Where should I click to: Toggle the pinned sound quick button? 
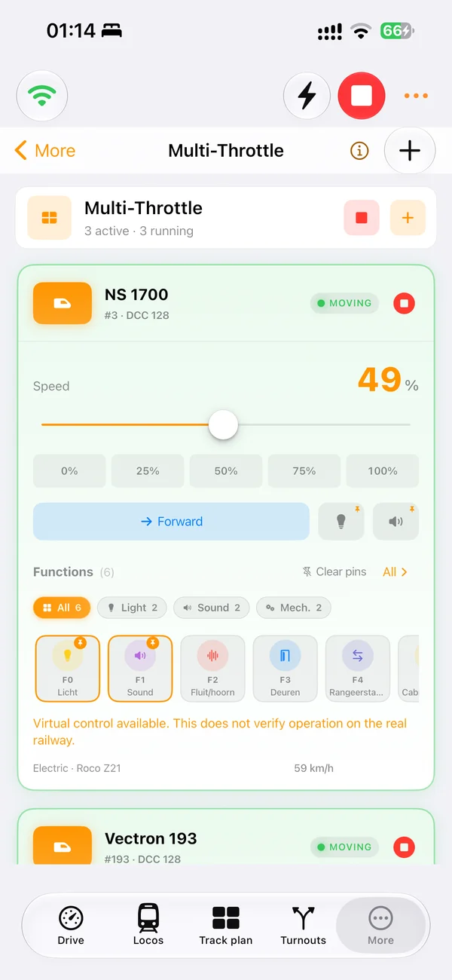pos(395,522)
